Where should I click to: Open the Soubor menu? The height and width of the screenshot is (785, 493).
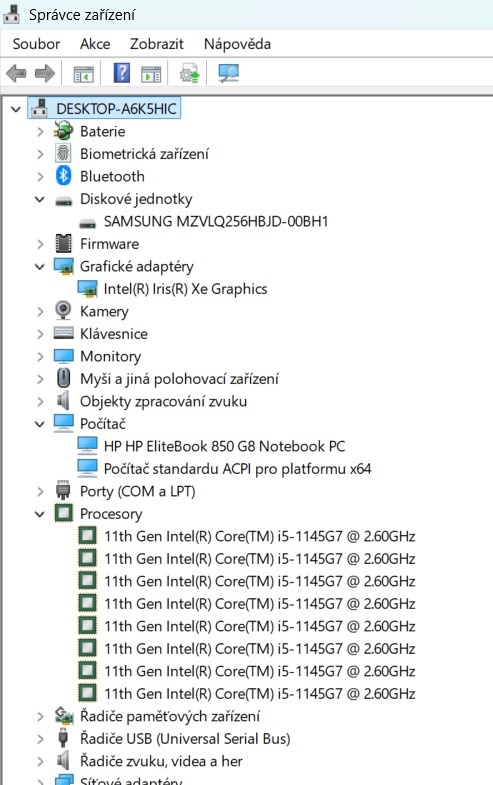coord(36,44)
